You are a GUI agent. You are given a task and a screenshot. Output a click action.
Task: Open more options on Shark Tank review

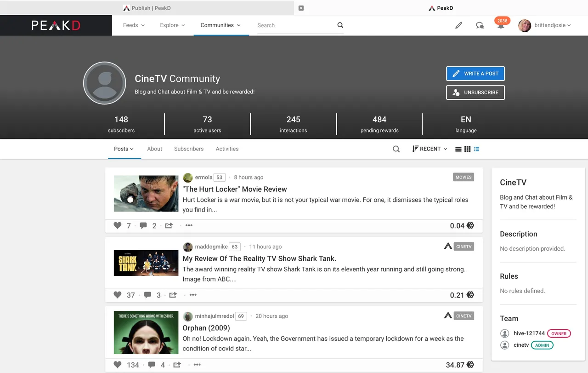tap(193, 295)
